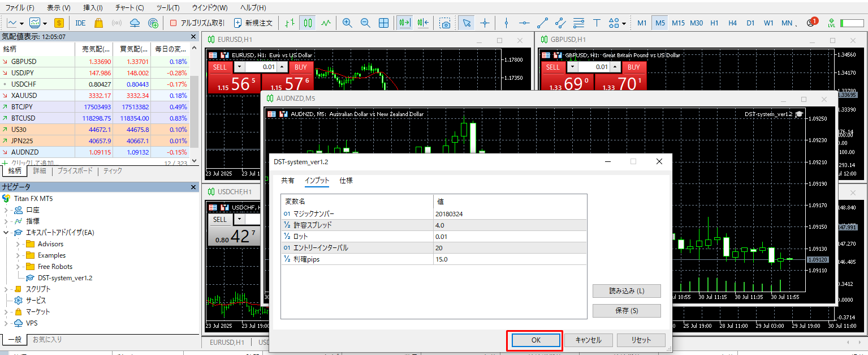Switch timeframe to W1

coord(768,23)
